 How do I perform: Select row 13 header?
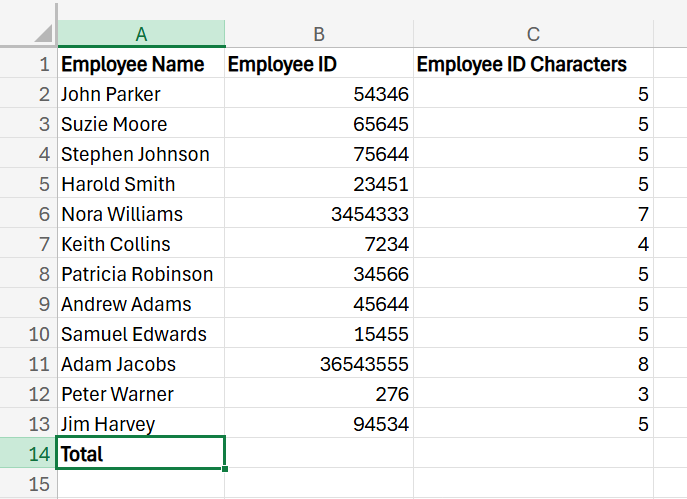click(28, 424)
